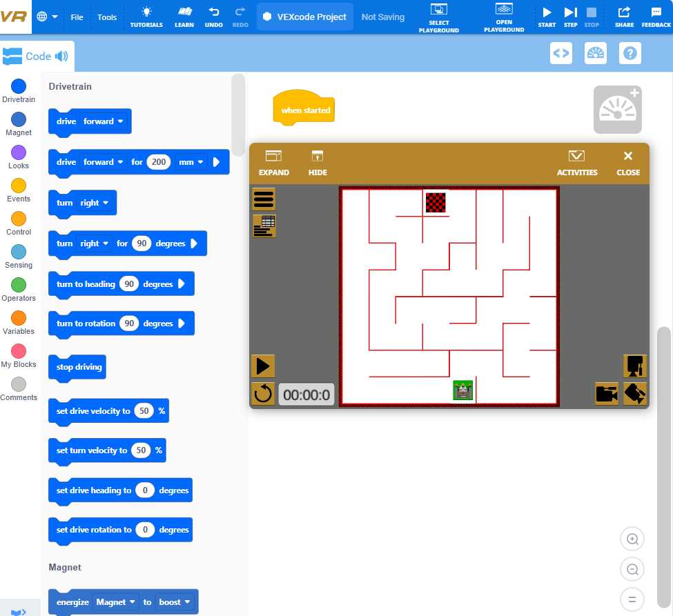
Task: Select Operators block category
Action: click(x=19, y=289)
